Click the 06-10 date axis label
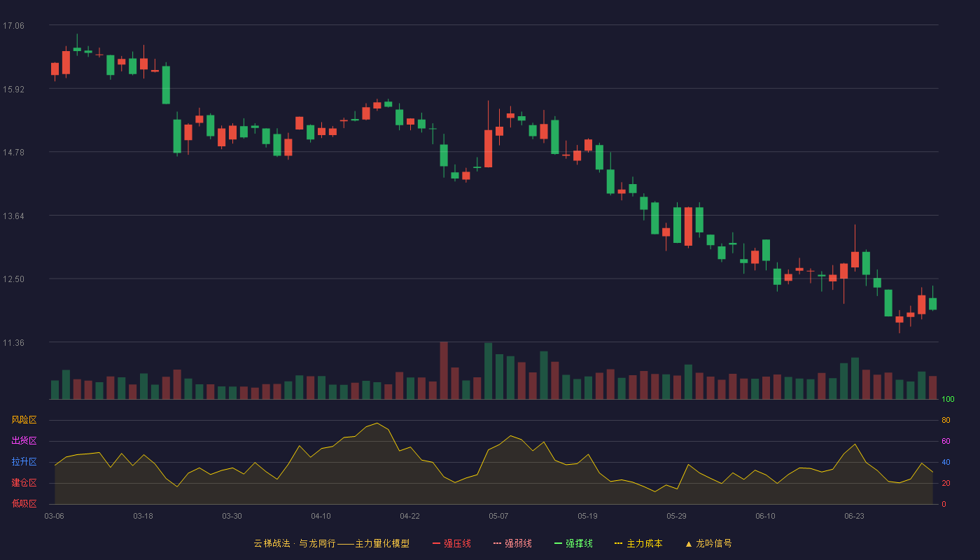The width and height of the screenshot is (980, 560). (765, 516)
